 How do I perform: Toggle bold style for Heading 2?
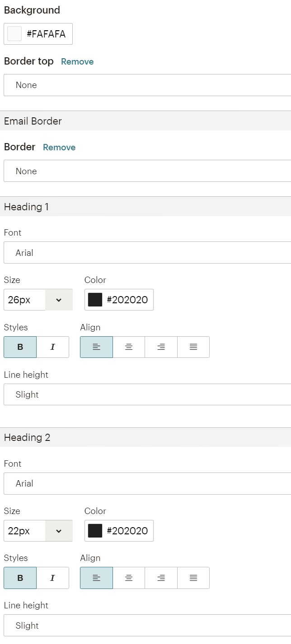click(20, 578)
